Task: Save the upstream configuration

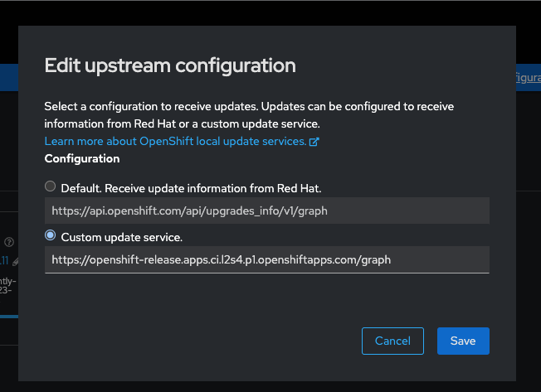Action: pos(463,341)
